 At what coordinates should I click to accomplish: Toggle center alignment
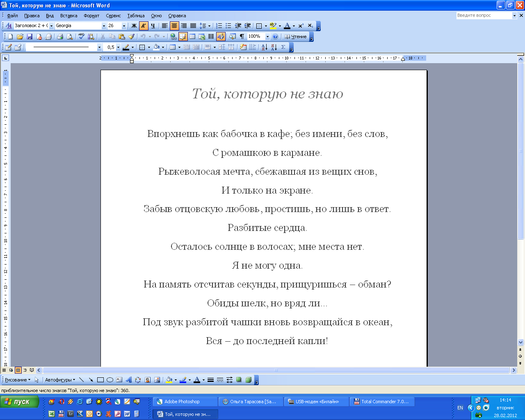(x=174, y=26)
